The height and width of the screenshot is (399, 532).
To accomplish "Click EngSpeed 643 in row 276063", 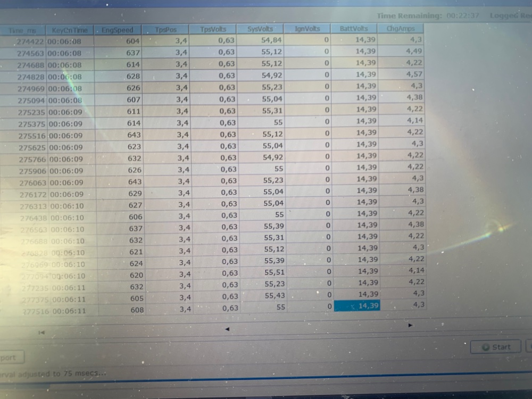I will point(120,182).
